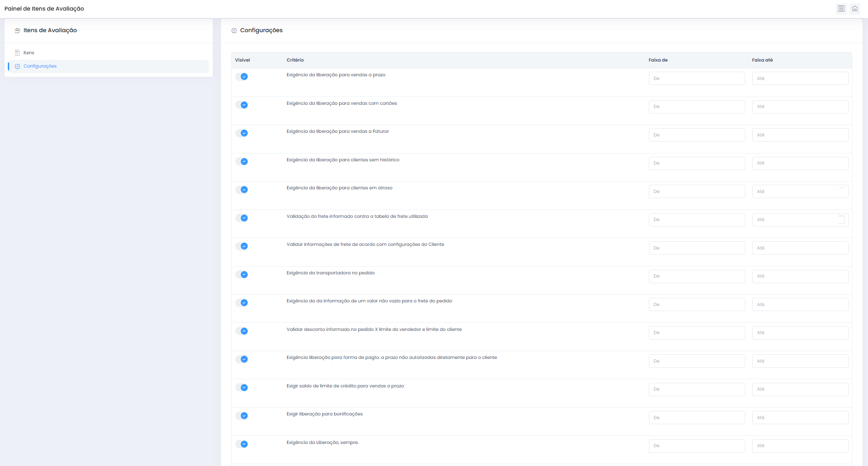Click the Critério column header

coord(295,60)
